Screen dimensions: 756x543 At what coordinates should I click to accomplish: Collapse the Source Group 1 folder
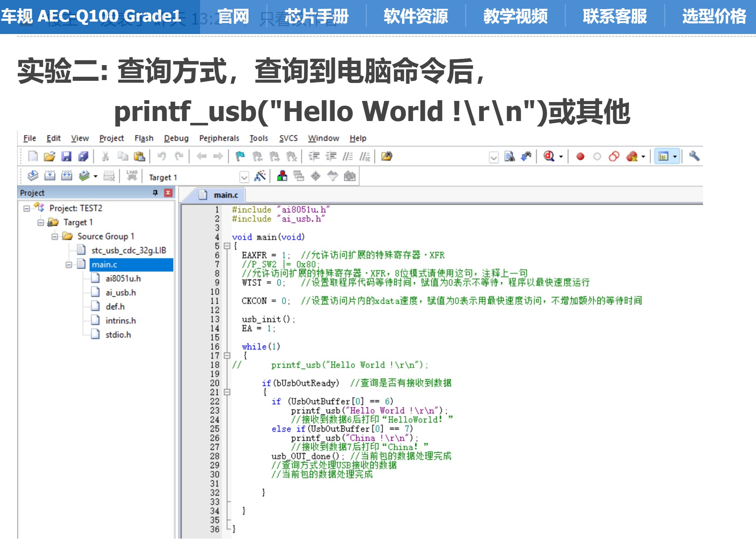pyautogui.click(x=55, y=237)
